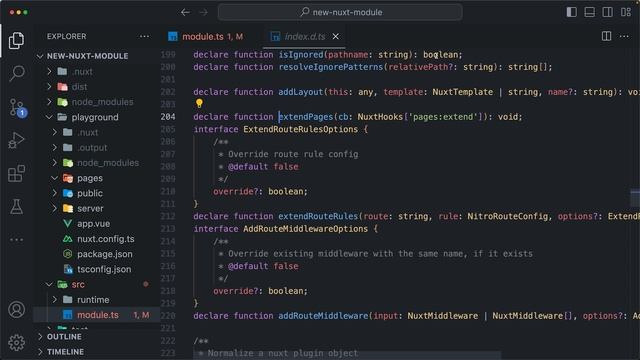640x360 pixels.
Task: Click the extendPages function name
Action: 306,117
